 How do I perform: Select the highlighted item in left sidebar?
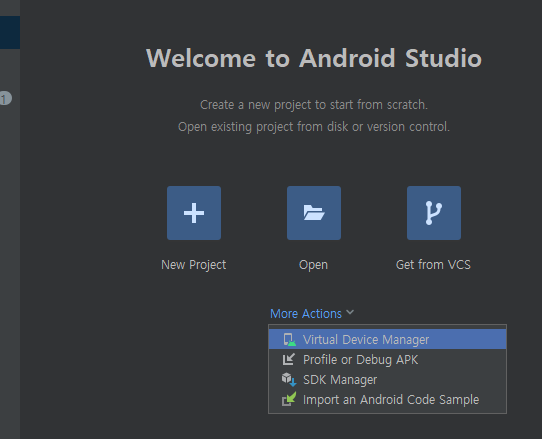point(10,32)
